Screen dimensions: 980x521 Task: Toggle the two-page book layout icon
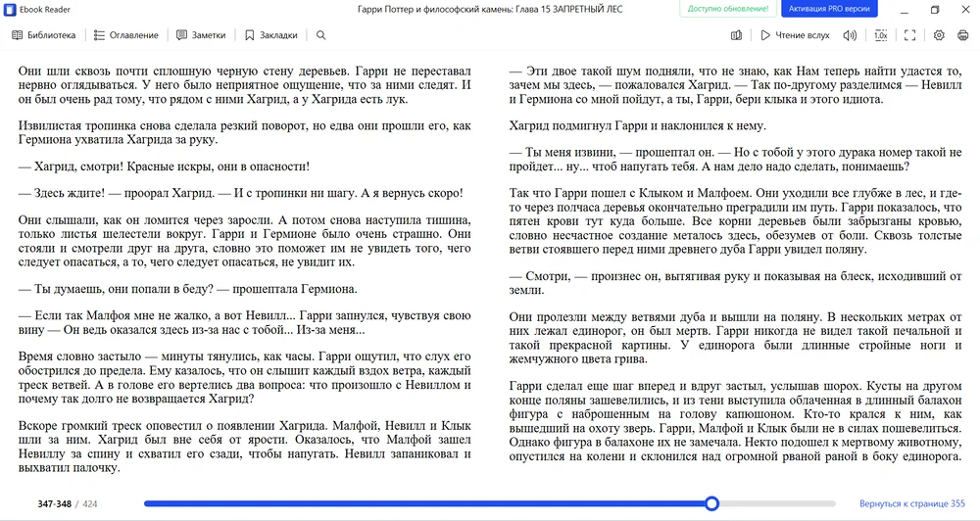click(736, 35)
